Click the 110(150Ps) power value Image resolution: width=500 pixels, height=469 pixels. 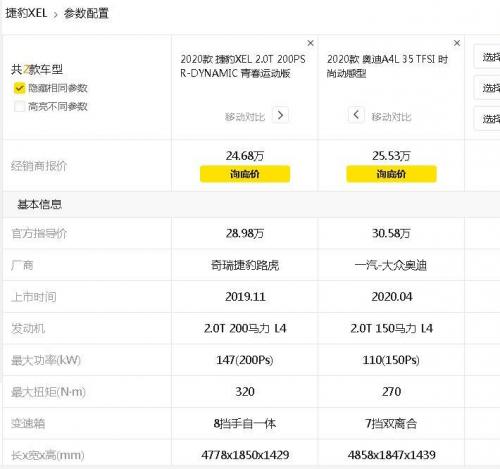[x=391, y=360]
